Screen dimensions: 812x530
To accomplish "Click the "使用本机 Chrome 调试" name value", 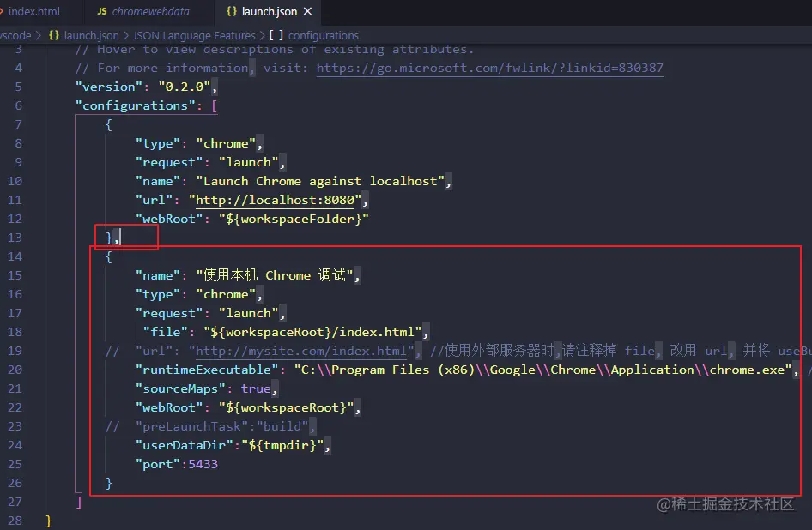I will tap(275, 274).
